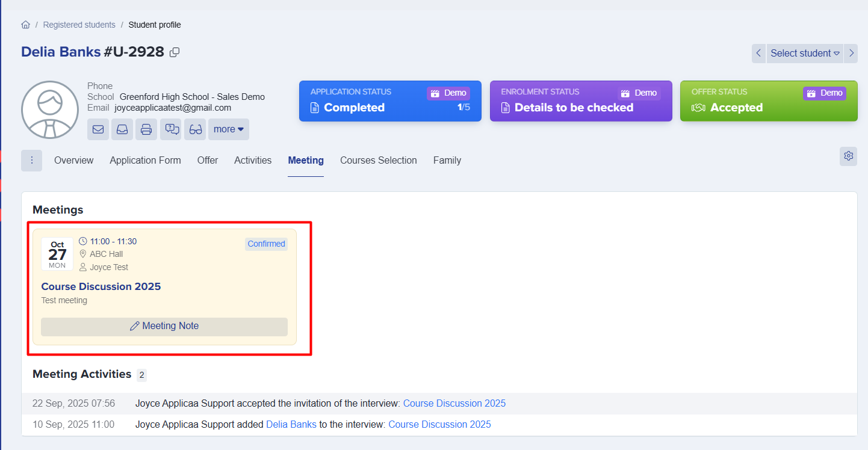Open the settings gear icon
This screenshot has width=868, height=450.
click(848, 156)
